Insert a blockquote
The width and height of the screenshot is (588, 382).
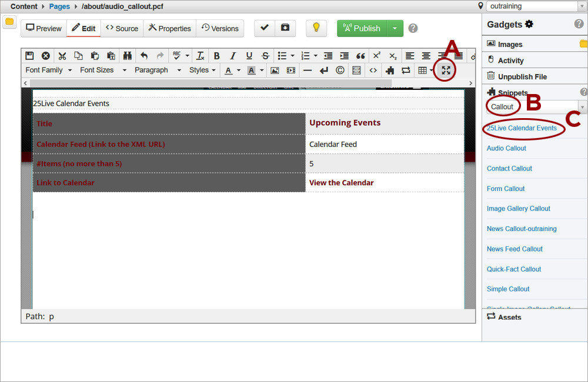pyautogui.click(x=360, y=56)
